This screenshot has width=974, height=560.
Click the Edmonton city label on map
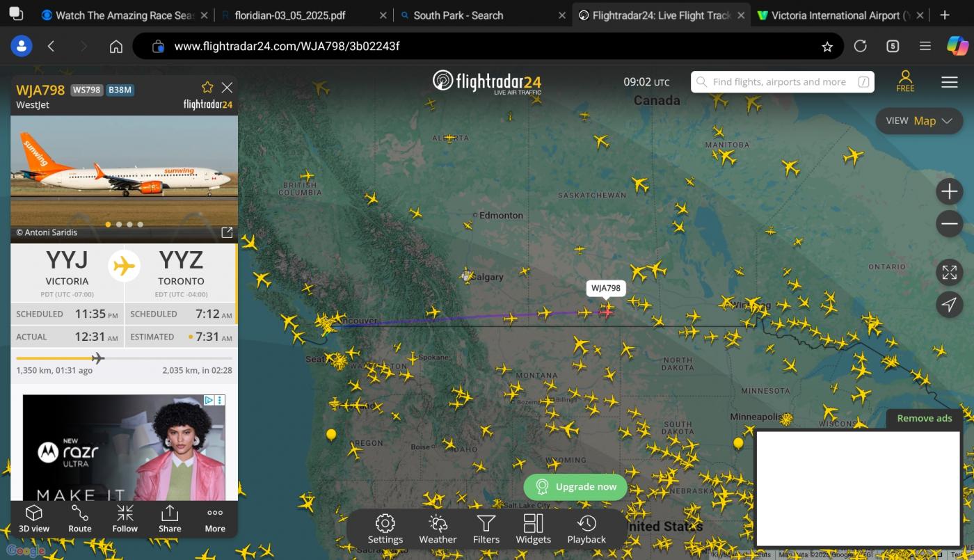coord(501,216)
